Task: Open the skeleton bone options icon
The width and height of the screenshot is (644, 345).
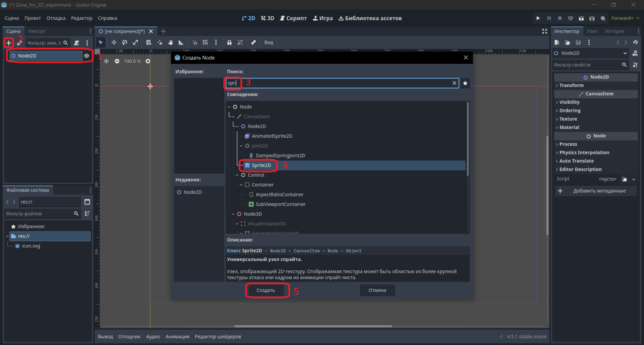Action: pos(253,42)
